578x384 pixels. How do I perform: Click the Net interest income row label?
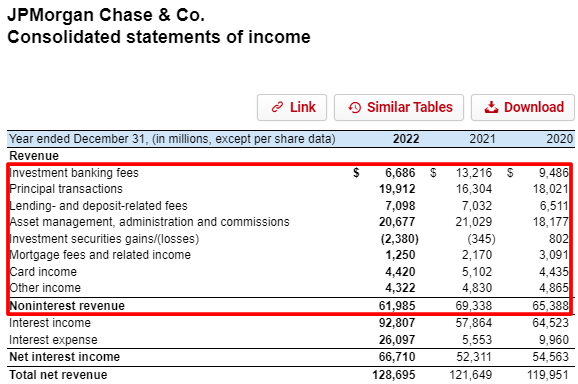point(65,357)
